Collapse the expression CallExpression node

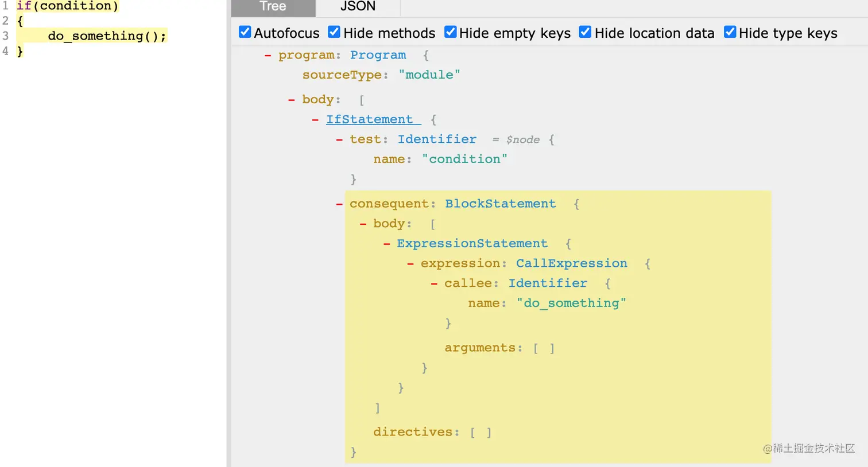pyautogui.click(x=410, y=263)
